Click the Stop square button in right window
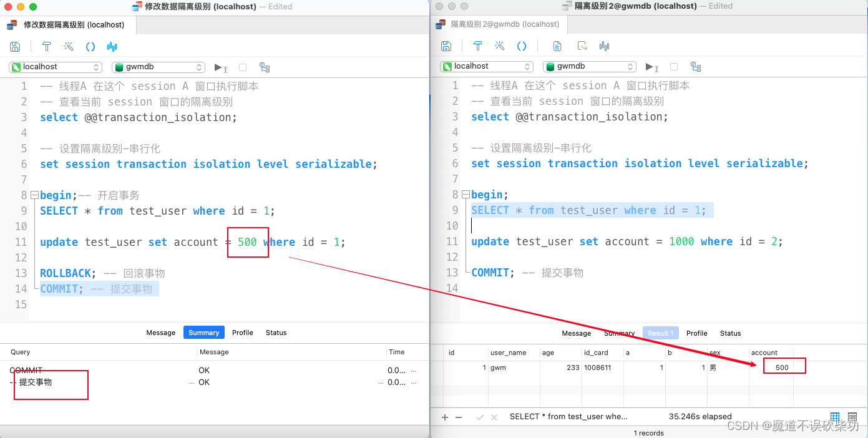The height and width of the screenshot is (438, 868). [x=674, y=67]
